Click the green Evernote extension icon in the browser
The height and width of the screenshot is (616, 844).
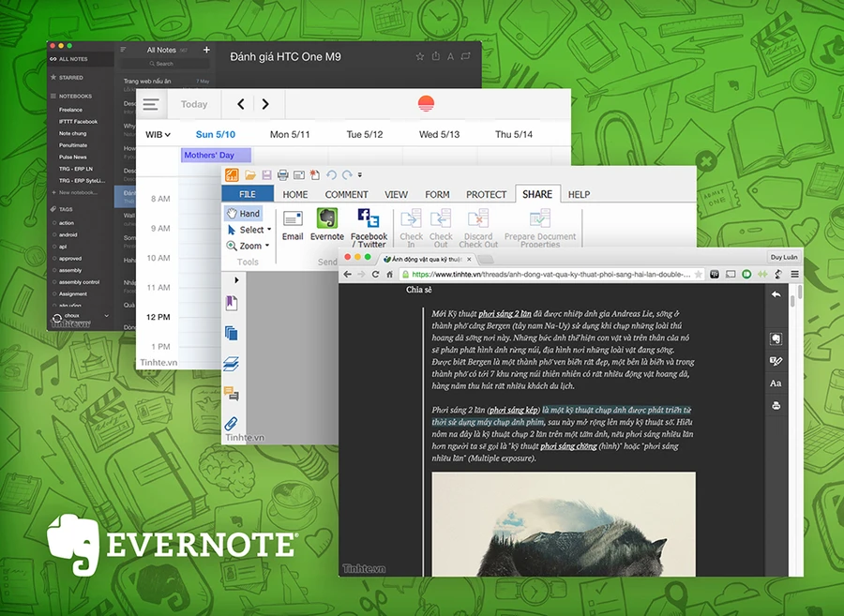point(746,275)
